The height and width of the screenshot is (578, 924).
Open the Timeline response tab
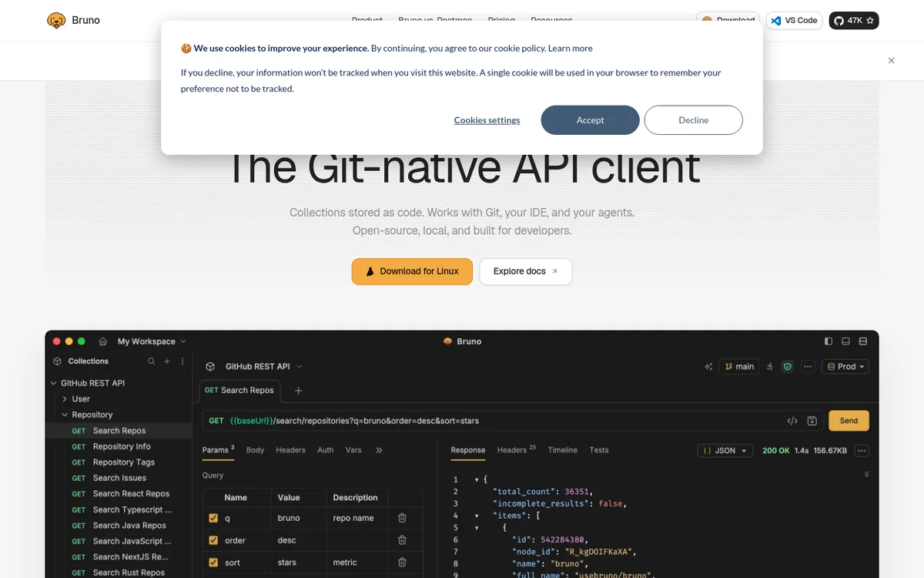563,450
